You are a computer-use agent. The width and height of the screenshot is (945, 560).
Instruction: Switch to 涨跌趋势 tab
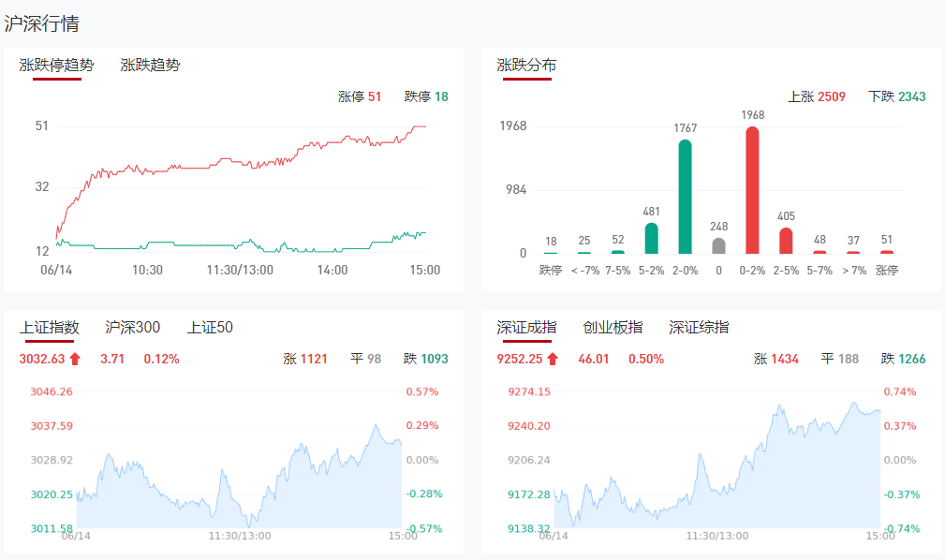pos(150,66)
